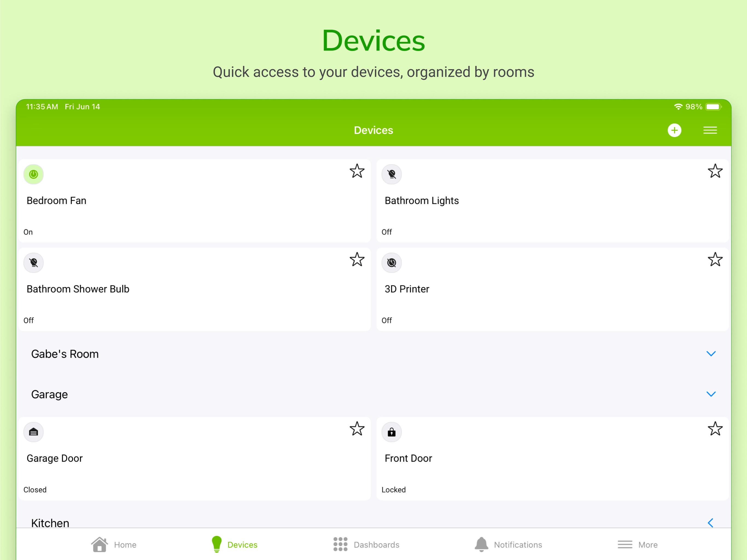Screen dimensions: 747x560
Task: Click the 3D Printer 'Off' status
Action: pyautogui.click(x=387, y=320)
